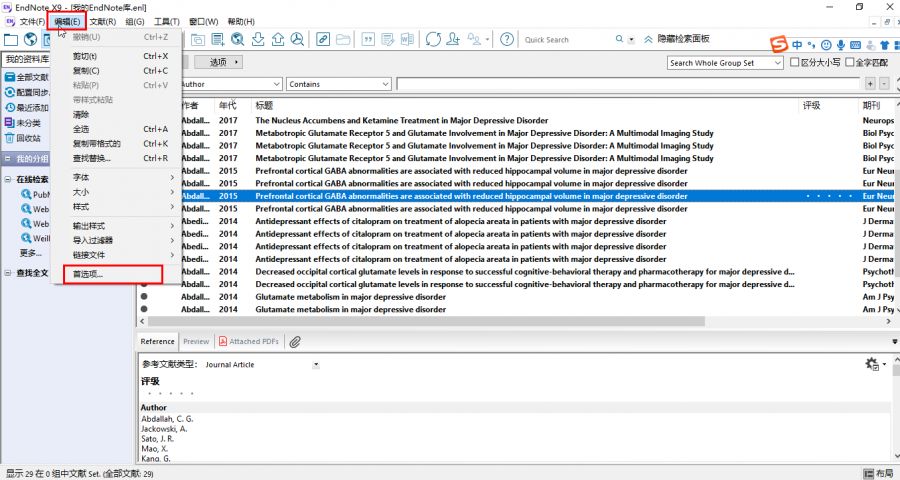Image resolution: width=900 pixels, height=480 pixels.
Task: Click the search term input field
Action: point(628,84)
